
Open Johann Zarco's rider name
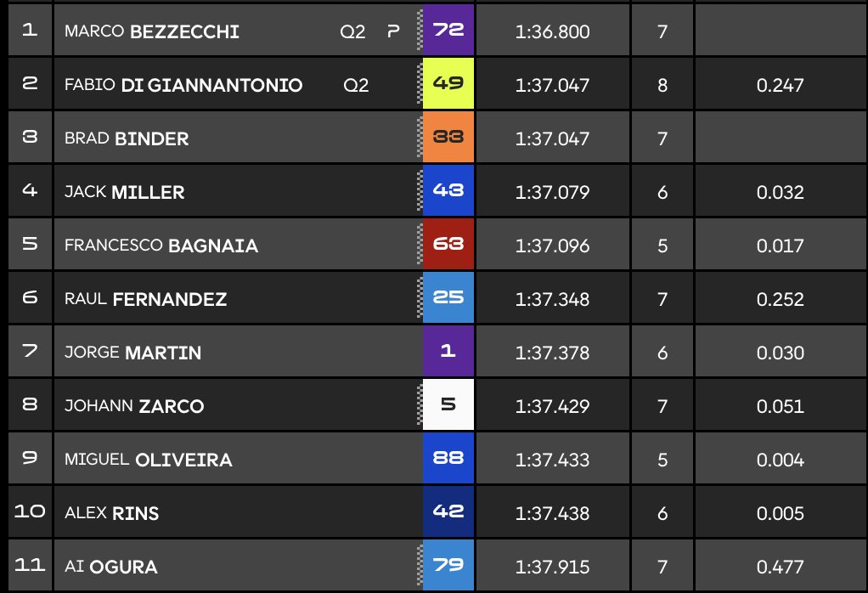[x=134, y=406]
